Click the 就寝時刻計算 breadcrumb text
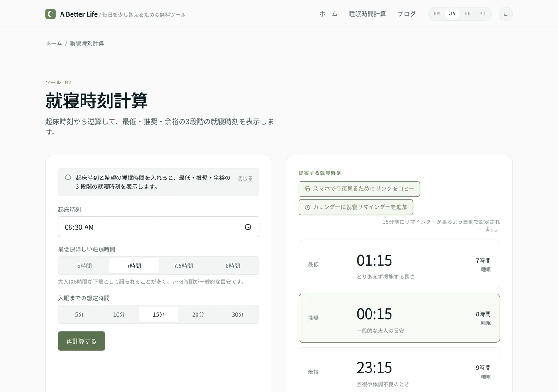This screenshot has height=392, width=558. click(87, 43)
